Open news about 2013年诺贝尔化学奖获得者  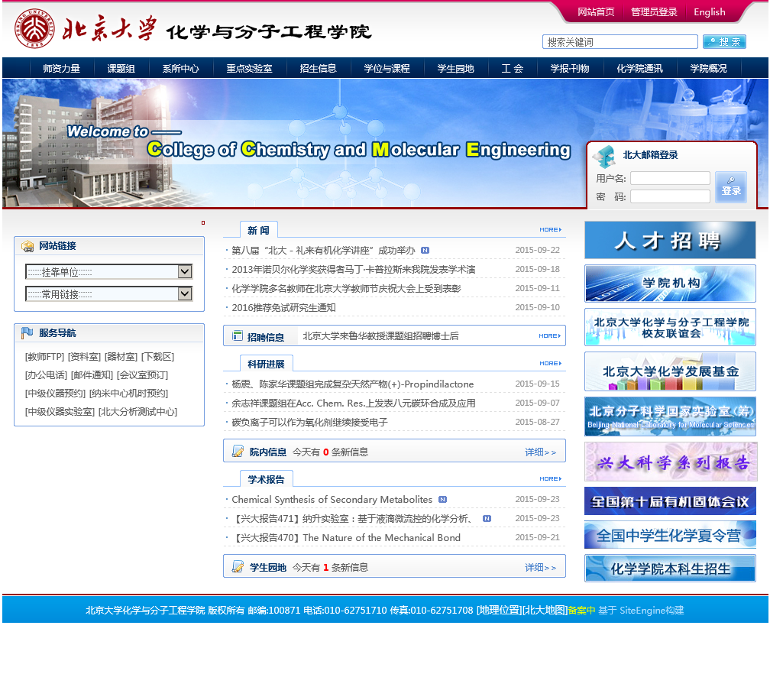pyautogui.click(x=353, y=269)
